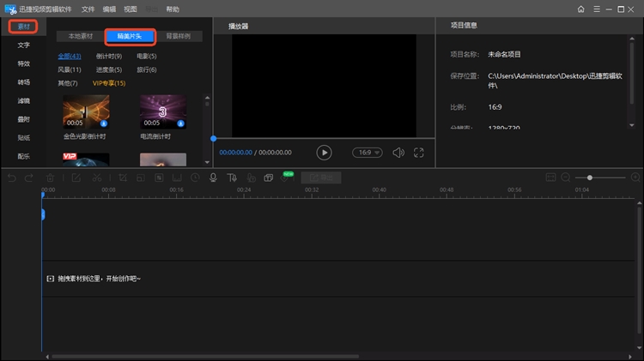Image resolution: width=644 pixels, height=361 pixels.
Task: Click the overlapping rectangles icon in toolbar
Action: coord(269,177)
